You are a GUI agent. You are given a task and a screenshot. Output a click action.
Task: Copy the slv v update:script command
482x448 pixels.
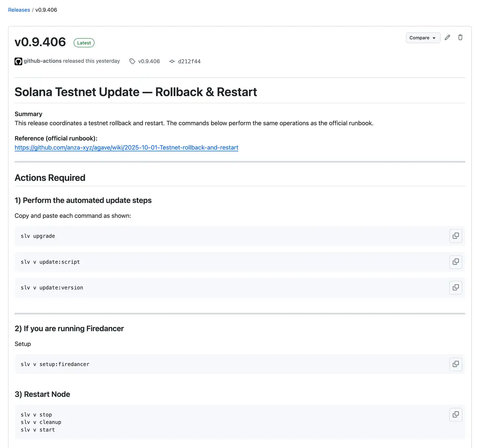click(x=456, y=262)
